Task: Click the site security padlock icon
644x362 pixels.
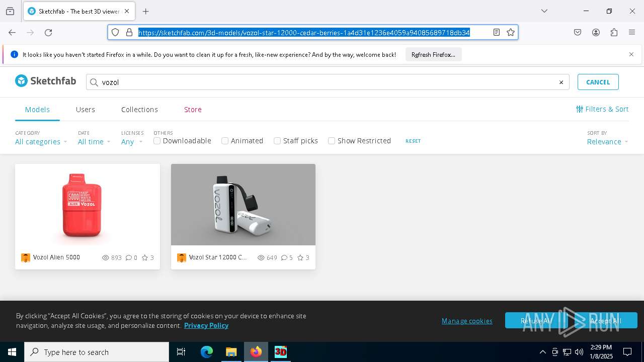Action: (x=129, y=32)
